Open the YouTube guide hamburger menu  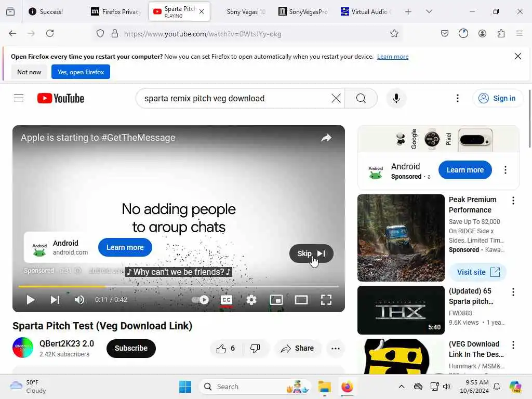coord(19,98)
